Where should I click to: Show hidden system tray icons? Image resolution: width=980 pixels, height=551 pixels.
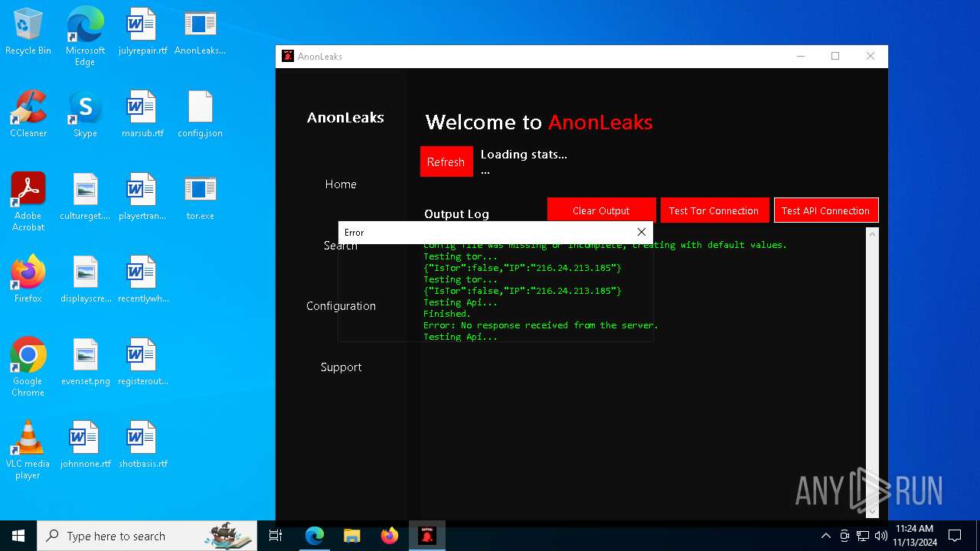(825, 536)
